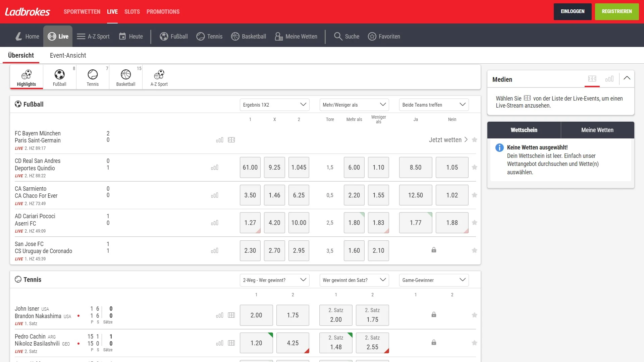Select the Übersicht tab above match listings

click(21, 55)
